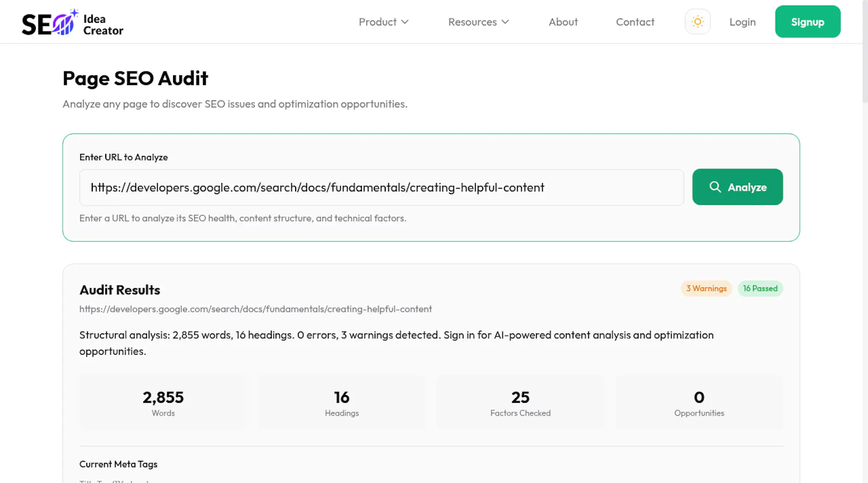Click the Page SEO Audit heading

136,79
